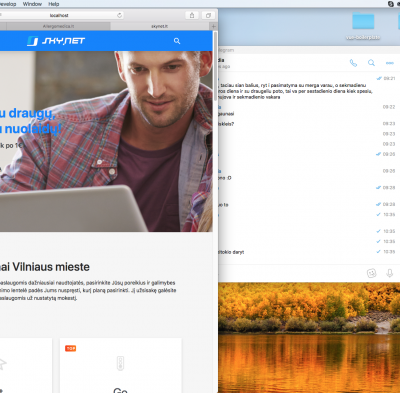Open a new tab with plus button
This screenshot has height=393, width=400.
(x=214, y=26)
